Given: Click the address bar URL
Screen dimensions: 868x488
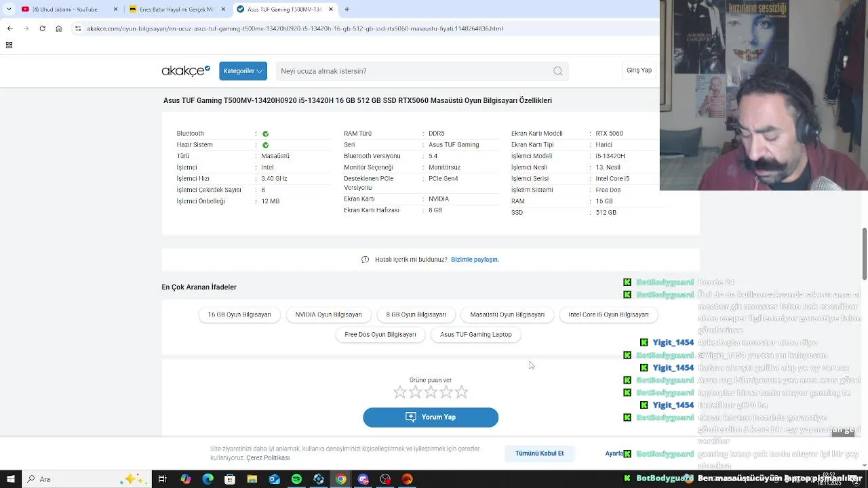Looking at the screenshot, I should (x=295, y=28).
